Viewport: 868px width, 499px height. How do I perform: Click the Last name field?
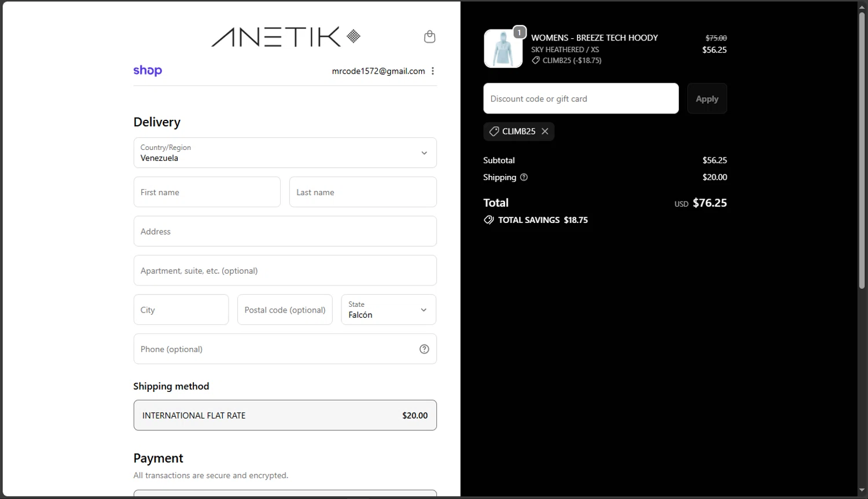(363, 192)
